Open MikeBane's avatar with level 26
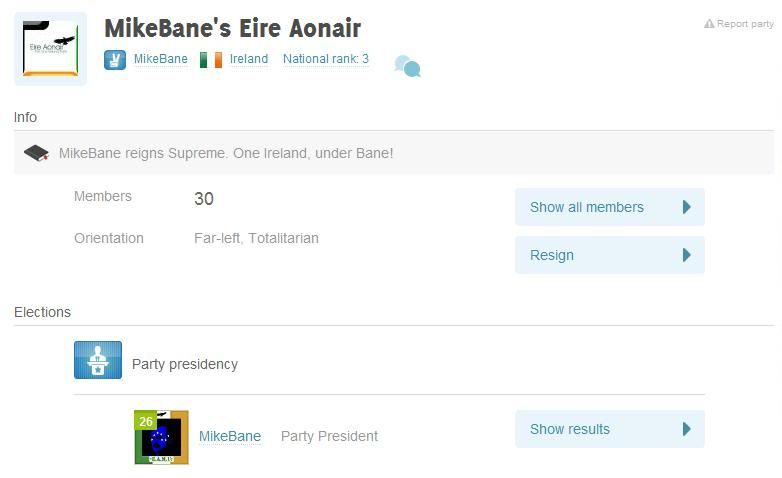The width and height of the screenshot is (782, 478). (162, 437)
